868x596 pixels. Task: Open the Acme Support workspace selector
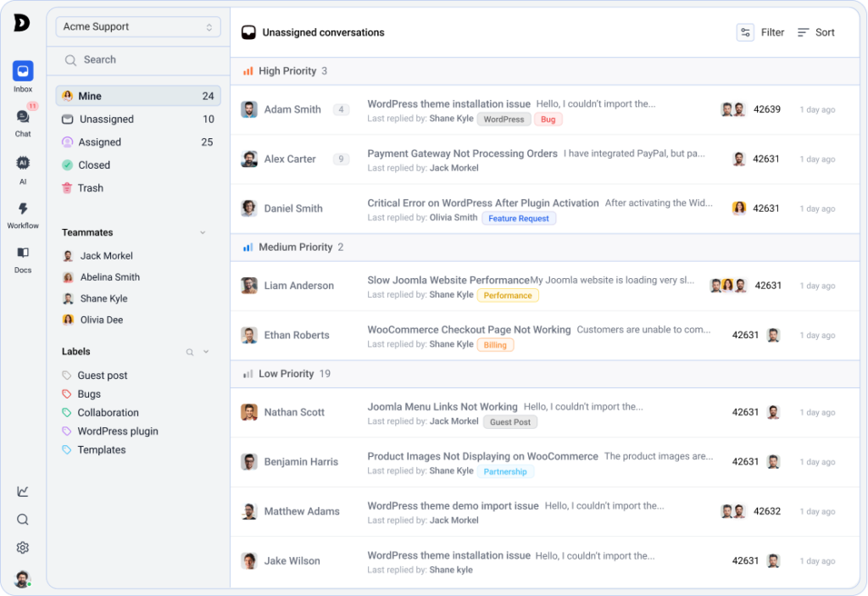[x=137, y=26]
